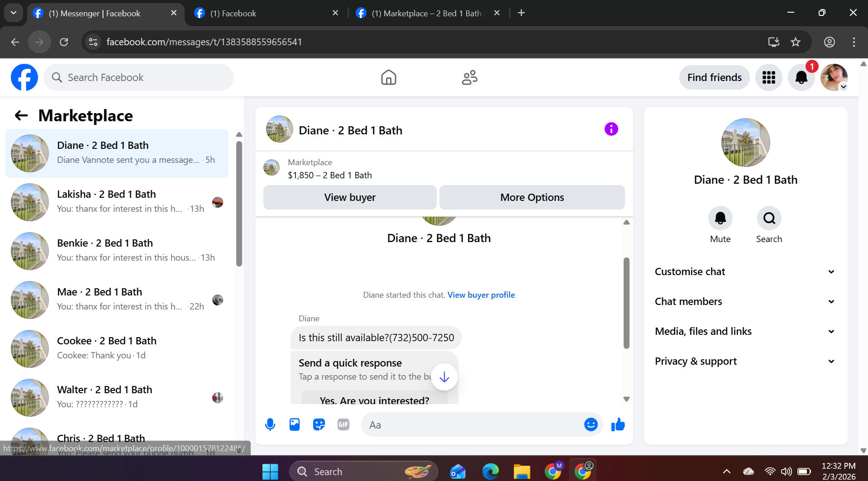The image size is (868, 481).
Task: Open the taskbar clock and date
Action: click(x=839, y=471)
